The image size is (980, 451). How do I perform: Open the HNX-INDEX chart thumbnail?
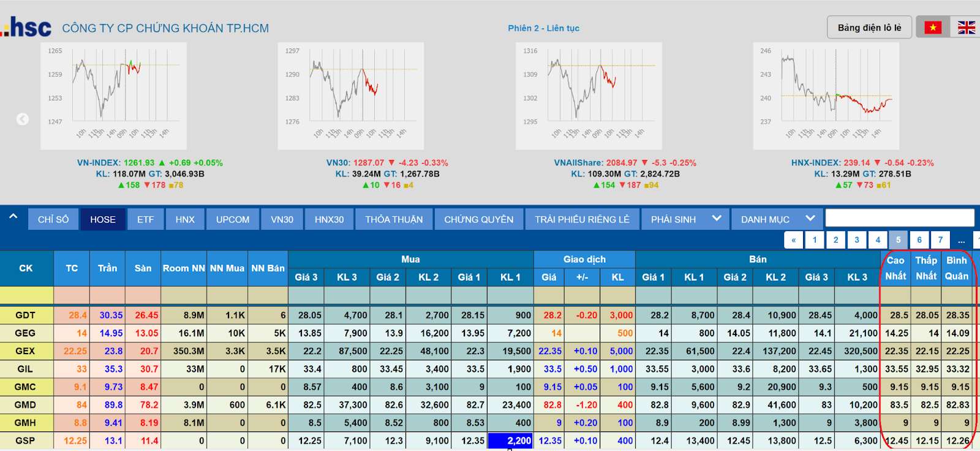point(826,96)
